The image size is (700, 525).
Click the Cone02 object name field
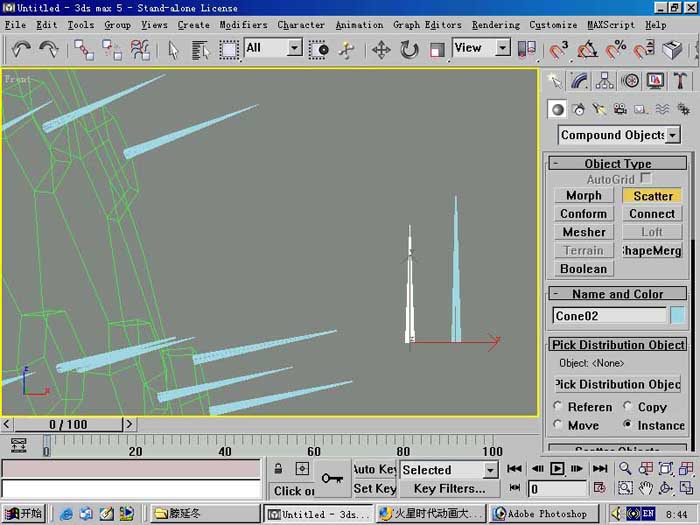click(x=609, y=315)
